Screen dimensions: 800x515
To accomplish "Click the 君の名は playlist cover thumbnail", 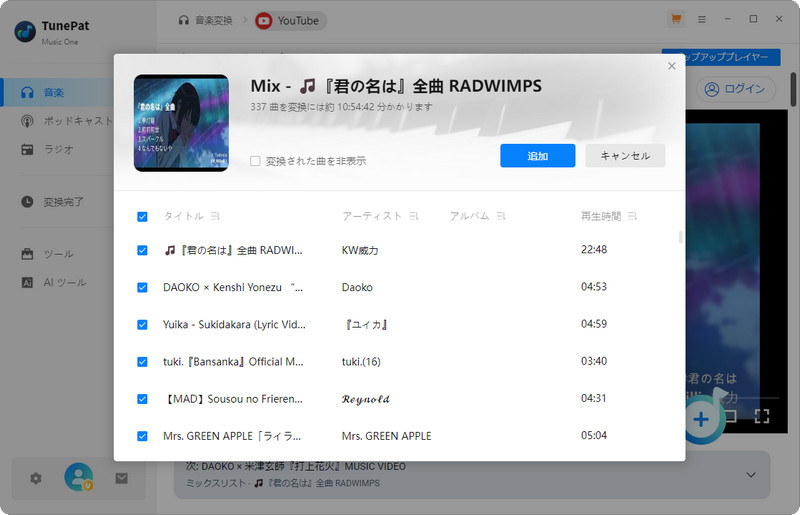I will click(181, 123).
